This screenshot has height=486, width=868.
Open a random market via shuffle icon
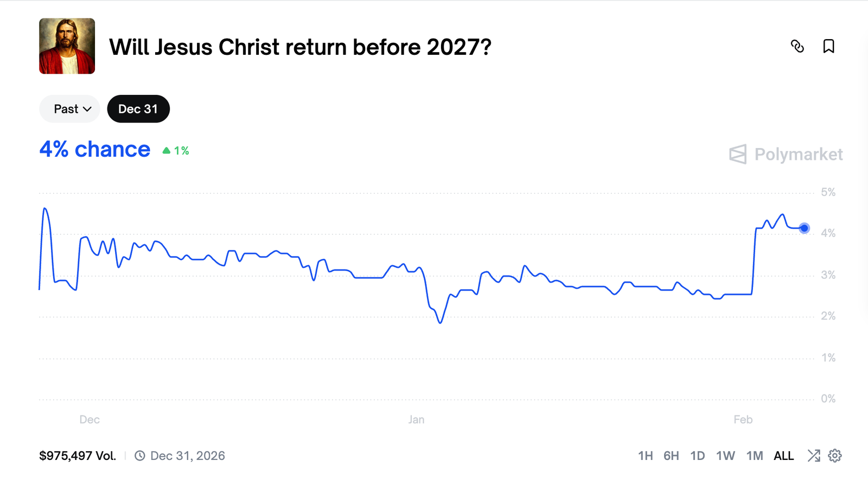[813, 456]
